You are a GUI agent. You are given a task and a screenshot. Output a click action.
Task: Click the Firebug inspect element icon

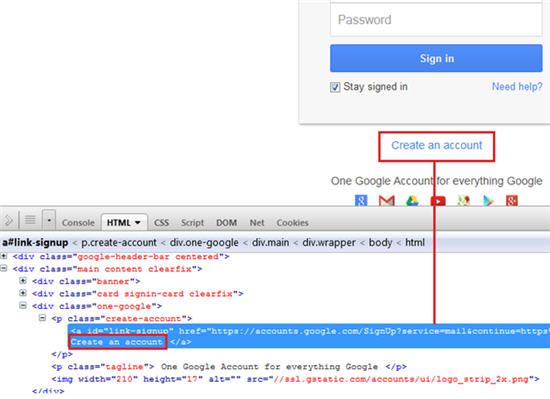(8, 221)
